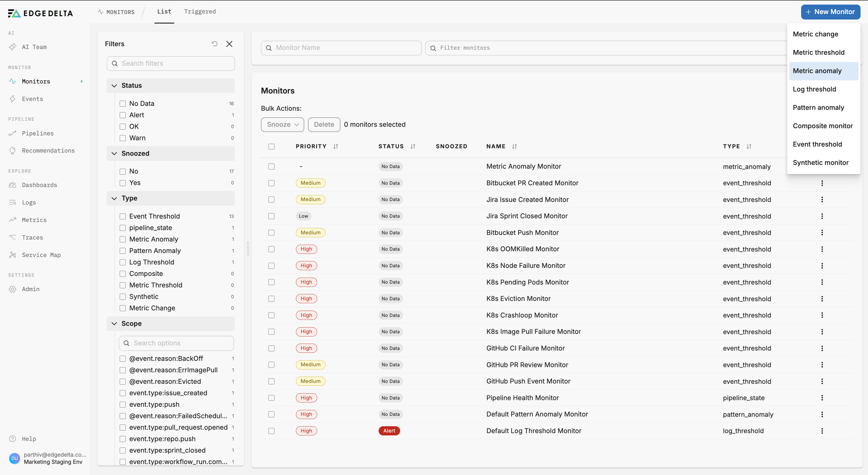Viewport: 868px width, 475px height.
Task: Open actions menu for K8s OOMKilled Monitor
Action: pyautogui.click(x=822, y=249)
